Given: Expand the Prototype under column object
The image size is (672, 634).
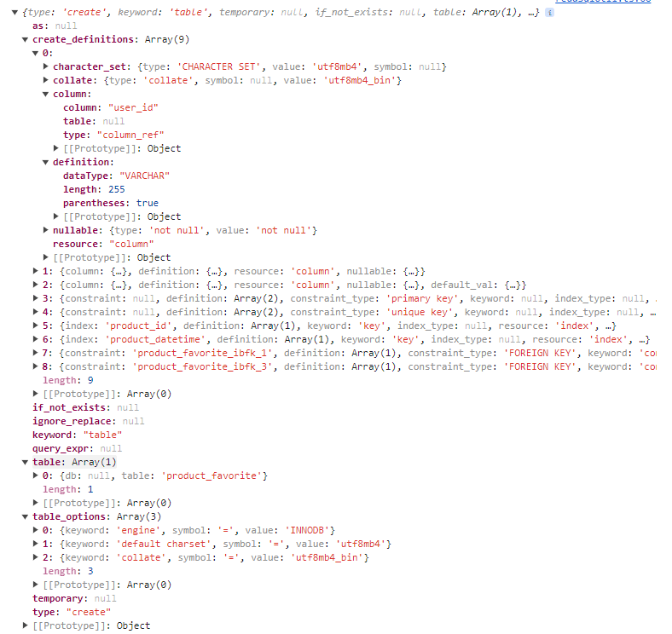Looking at the screenshot, I should (x=56, y=148).
